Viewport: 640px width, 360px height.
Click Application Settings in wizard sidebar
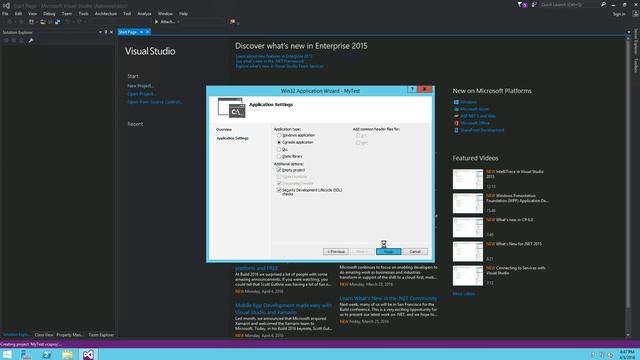pyautogui.click(x=232, y=138)
